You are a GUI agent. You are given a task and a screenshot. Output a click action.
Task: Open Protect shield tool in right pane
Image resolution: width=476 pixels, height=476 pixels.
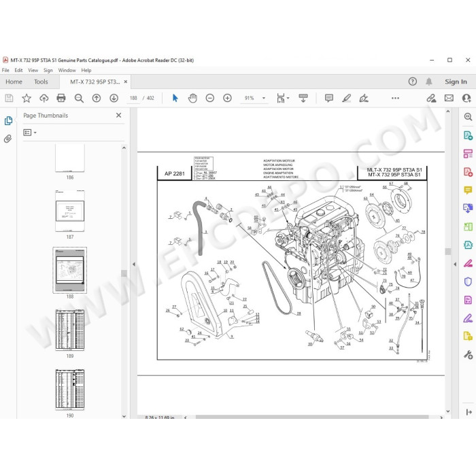468,282
